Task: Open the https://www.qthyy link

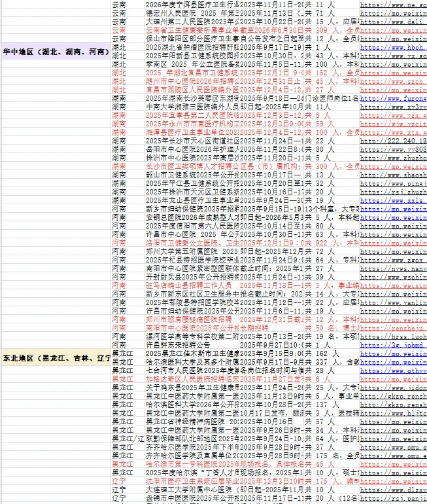Action: [393, 370]
